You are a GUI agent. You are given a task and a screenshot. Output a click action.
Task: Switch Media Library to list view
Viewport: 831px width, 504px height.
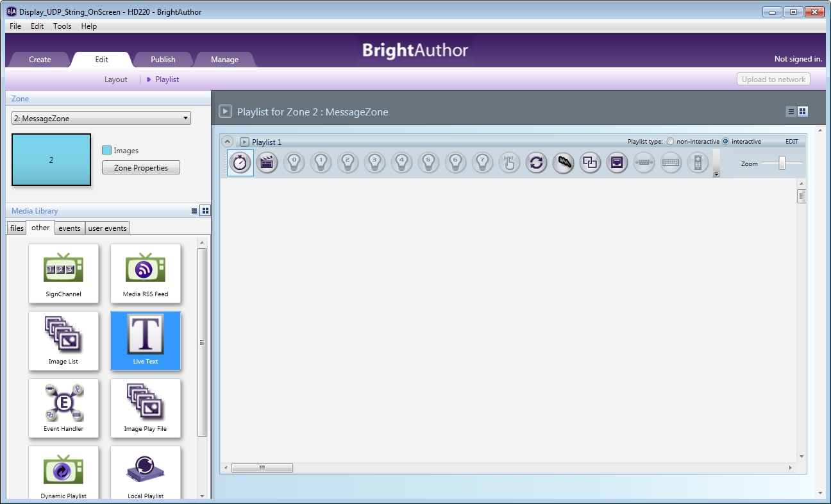pos(194,210)
